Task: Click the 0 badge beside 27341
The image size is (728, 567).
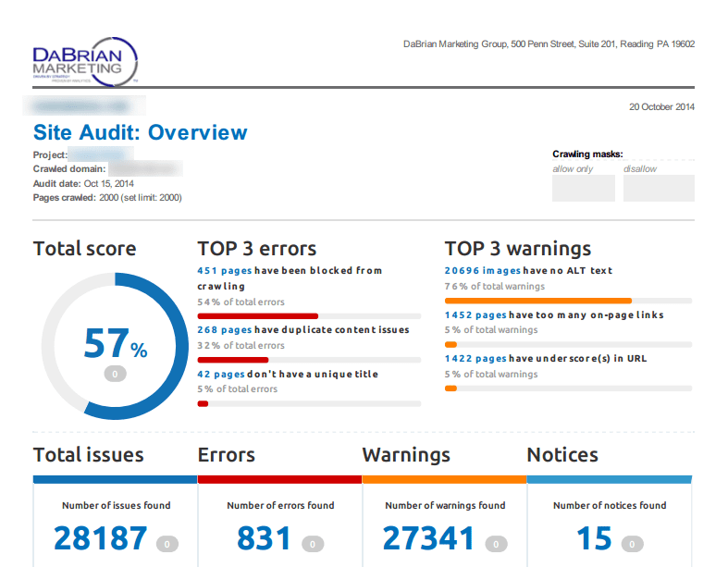Action: coord(497,544)
